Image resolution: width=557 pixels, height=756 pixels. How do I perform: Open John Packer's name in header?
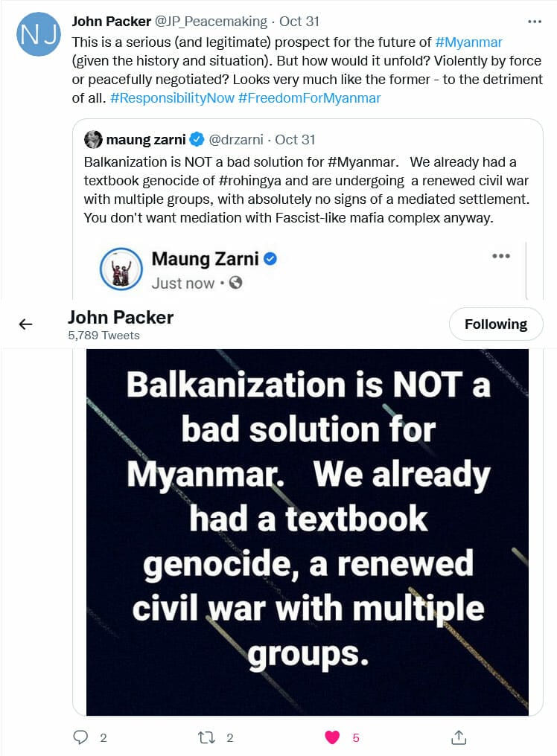coord(121,317)
